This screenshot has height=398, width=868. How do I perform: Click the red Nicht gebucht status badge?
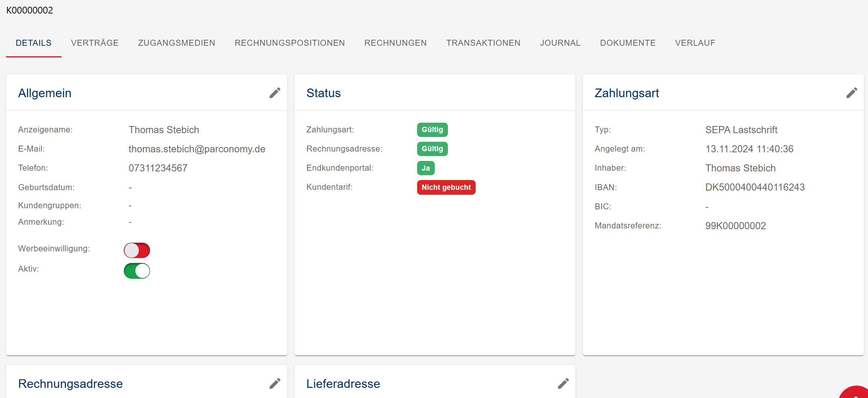click(x=446, y=188)
